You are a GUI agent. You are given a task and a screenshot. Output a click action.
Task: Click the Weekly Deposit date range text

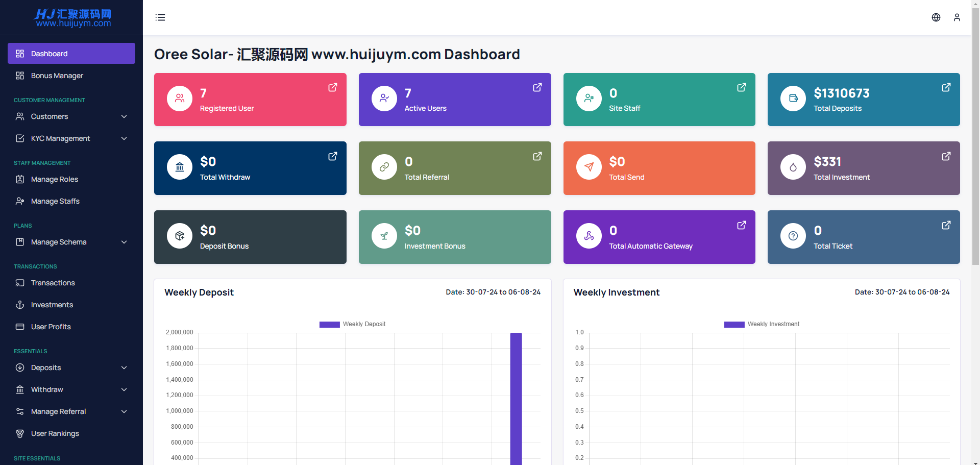(493, 292)
